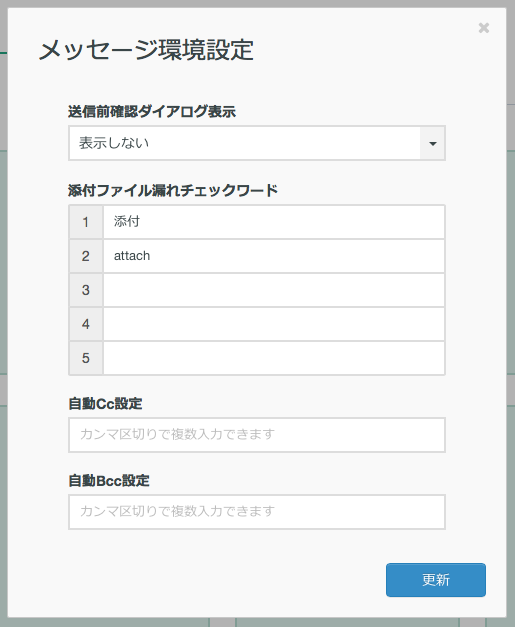Image resolution: width=515 pixels, height=627 pixels.
Task: Open the 送信前確認ダイアログ表示 dropdown showing 表示しない
Action: pos(257,143)
